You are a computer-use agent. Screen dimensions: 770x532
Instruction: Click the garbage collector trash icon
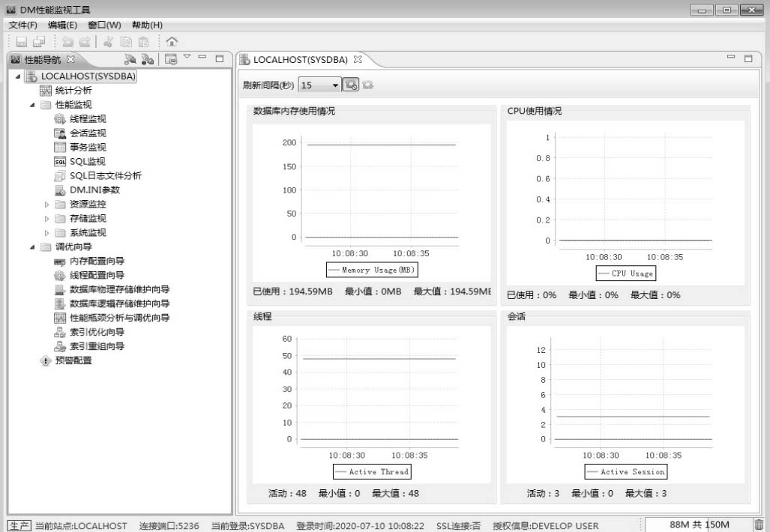(x=759, y=525)
